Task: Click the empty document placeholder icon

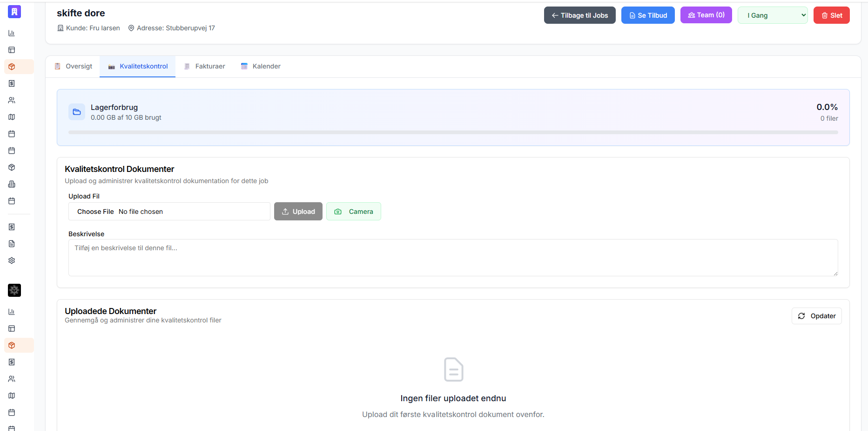Action: coord(453,369)
